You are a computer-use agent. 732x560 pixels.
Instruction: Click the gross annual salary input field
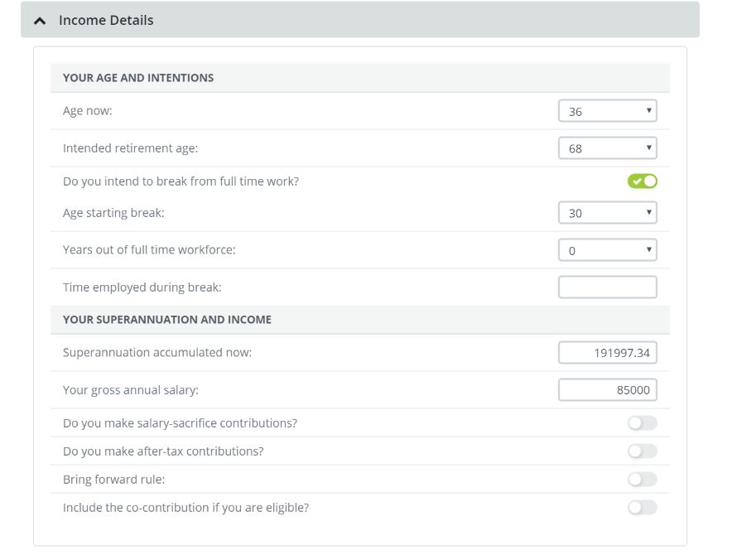pos(607,390)
